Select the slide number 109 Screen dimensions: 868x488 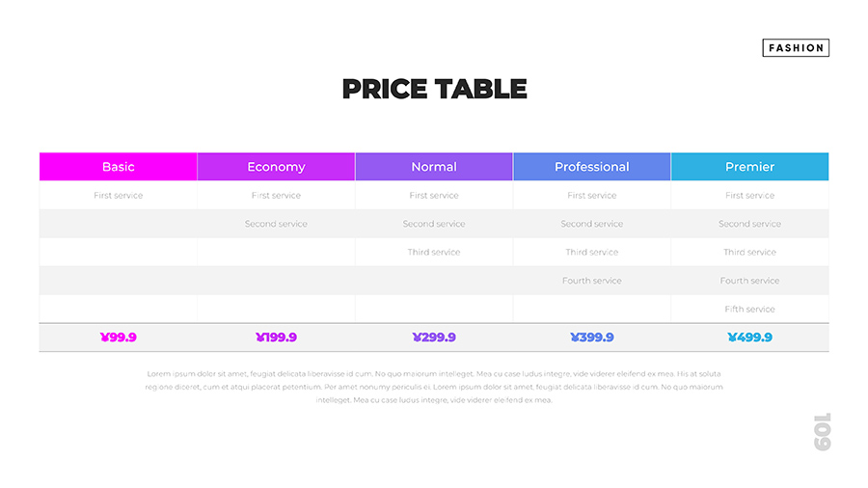click(x=822, y=431)
